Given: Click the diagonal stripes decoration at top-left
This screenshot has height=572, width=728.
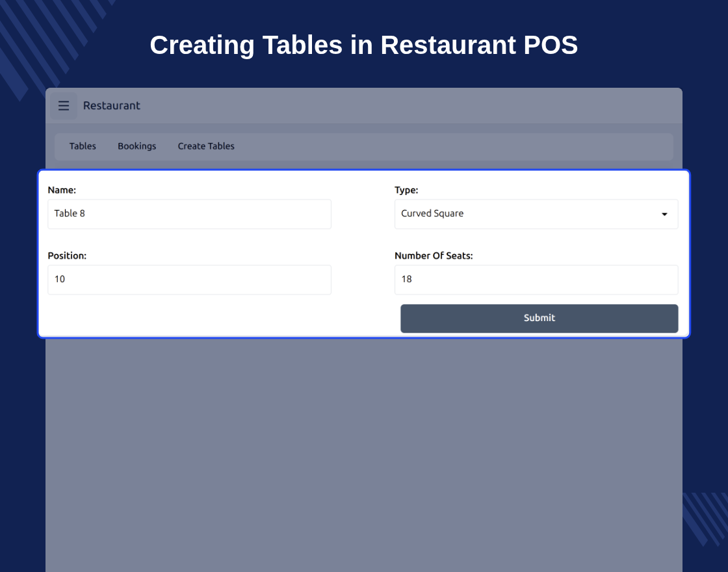Looking at the screenshot, I should pyautogui.click(x=51, y=42).
